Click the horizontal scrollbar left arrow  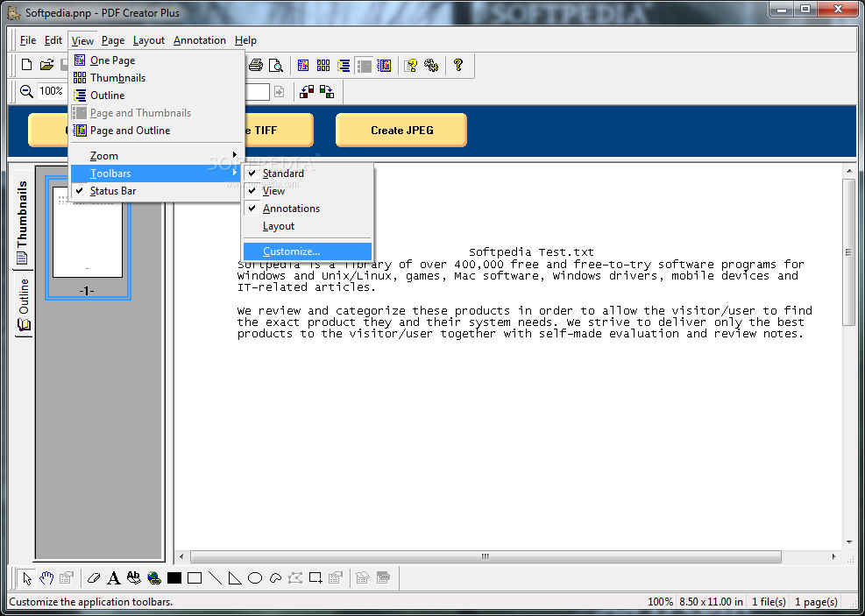pos(181,557)
